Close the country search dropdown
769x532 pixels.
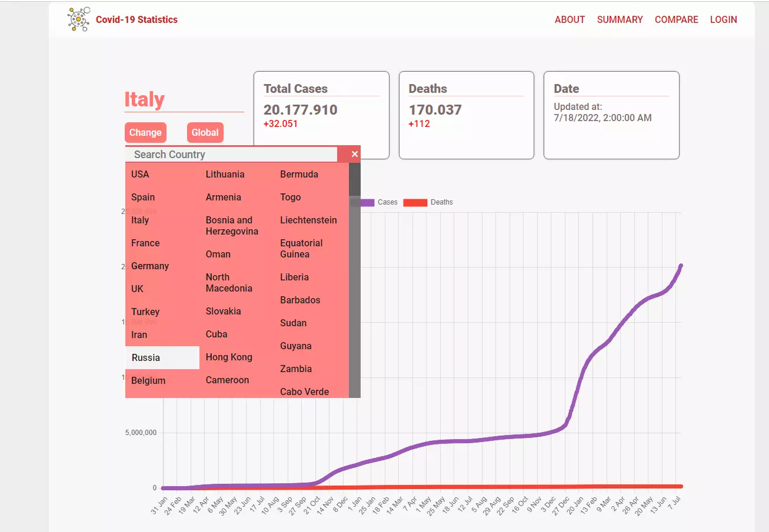tap(354, 154)
